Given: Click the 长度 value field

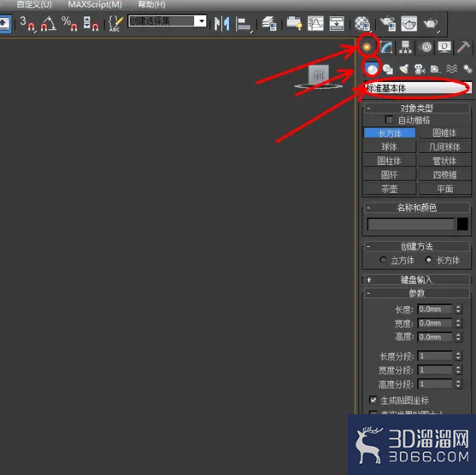Looking at the screenshot, I should [435, 309].
